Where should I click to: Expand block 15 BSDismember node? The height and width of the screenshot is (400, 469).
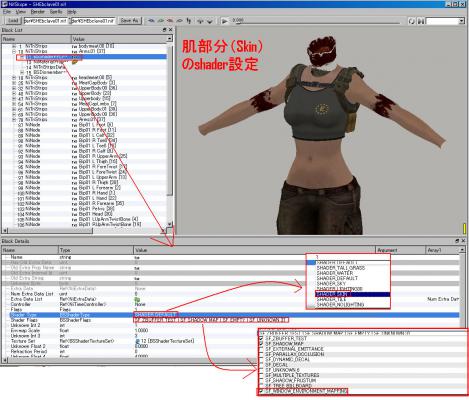tap(22, 72)
